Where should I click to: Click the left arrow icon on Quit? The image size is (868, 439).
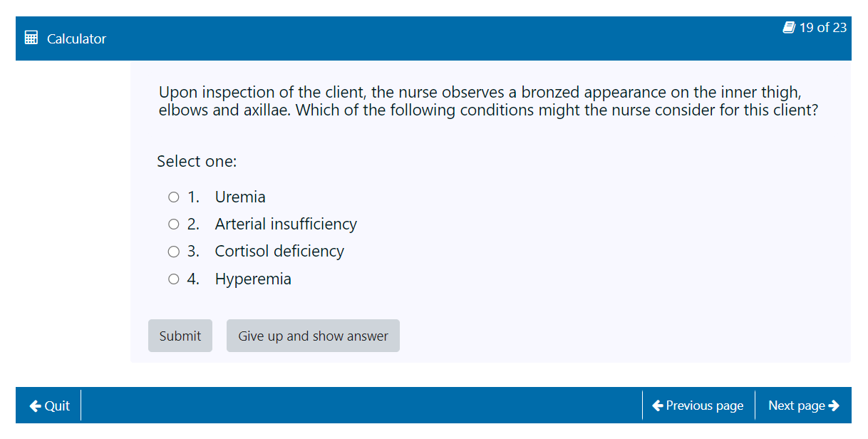pos(35,406)
